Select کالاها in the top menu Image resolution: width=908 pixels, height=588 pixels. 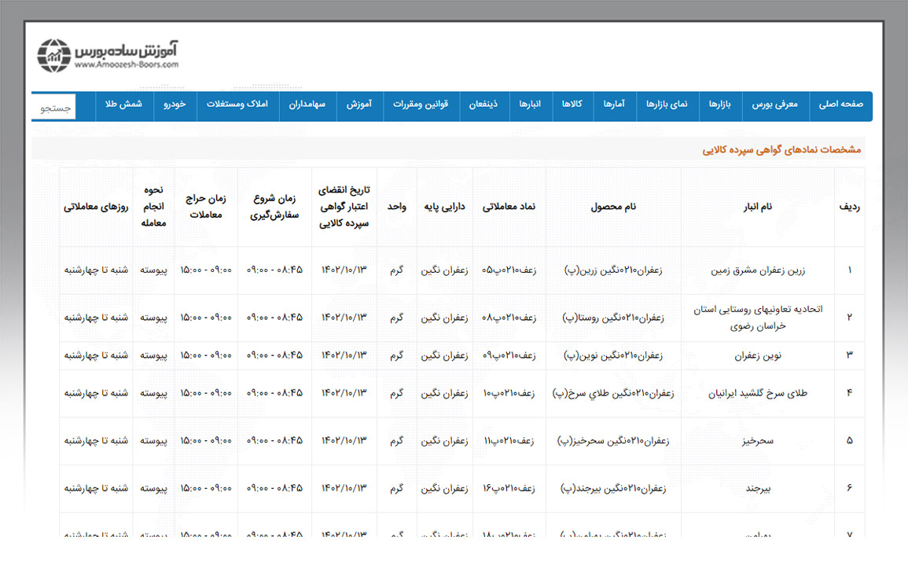tap(572, 105)
